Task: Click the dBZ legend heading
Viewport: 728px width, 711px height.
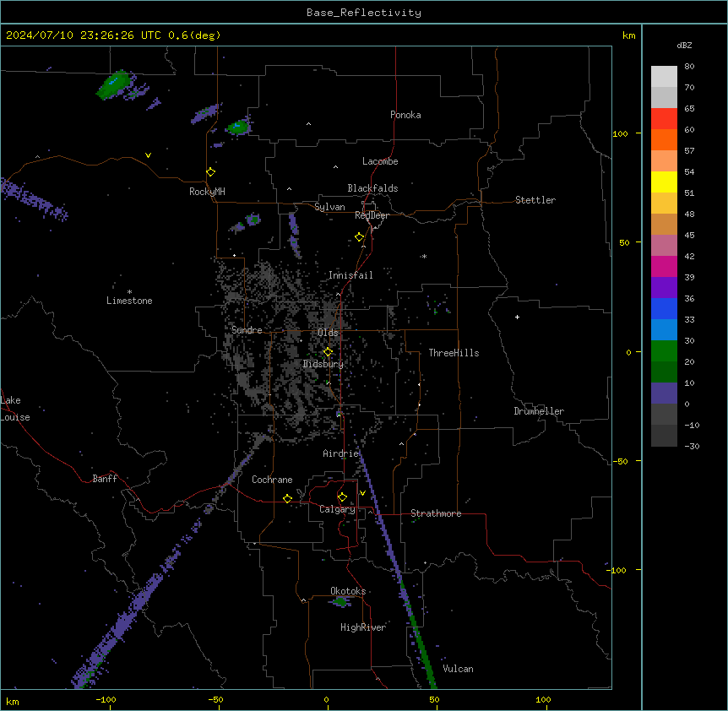Action: point(684,45)
